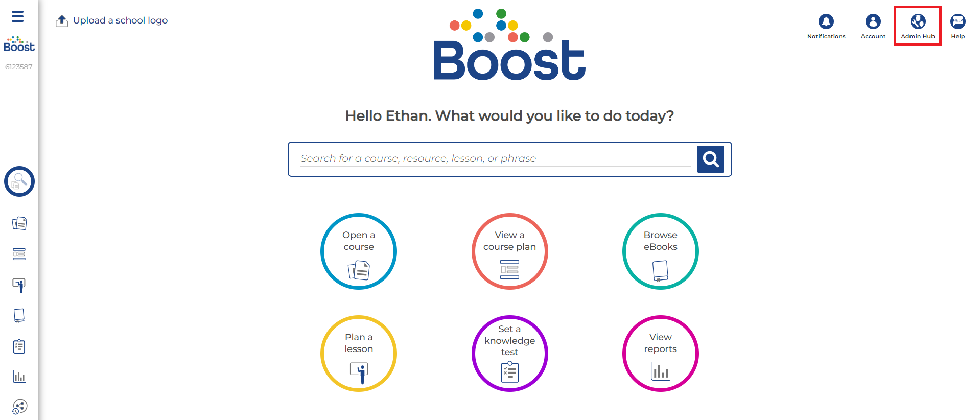The image size is (980, 420).
Task: Click Plan a lesson circle
Action: 359,354
